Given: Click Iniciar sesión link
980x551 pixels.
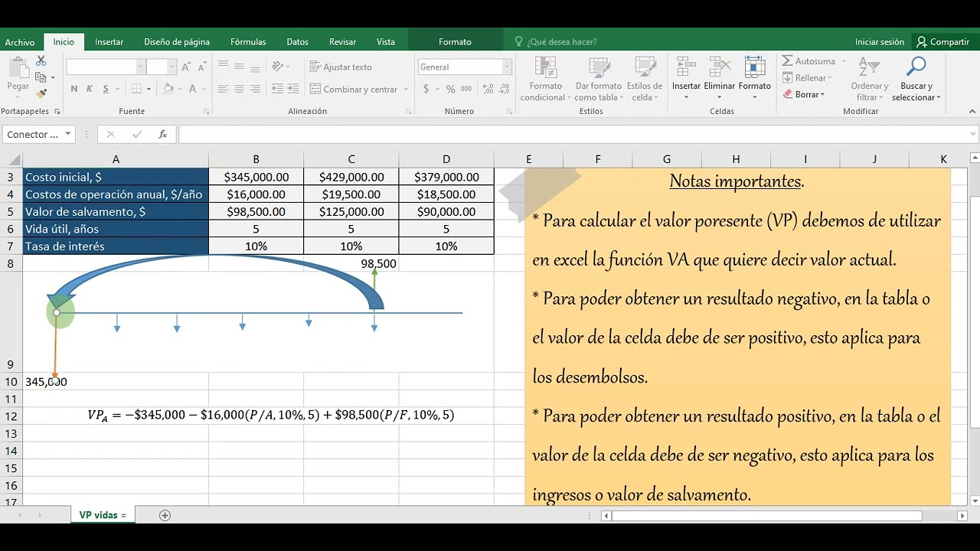Looking at the screenshot, I should pos(880,42).
